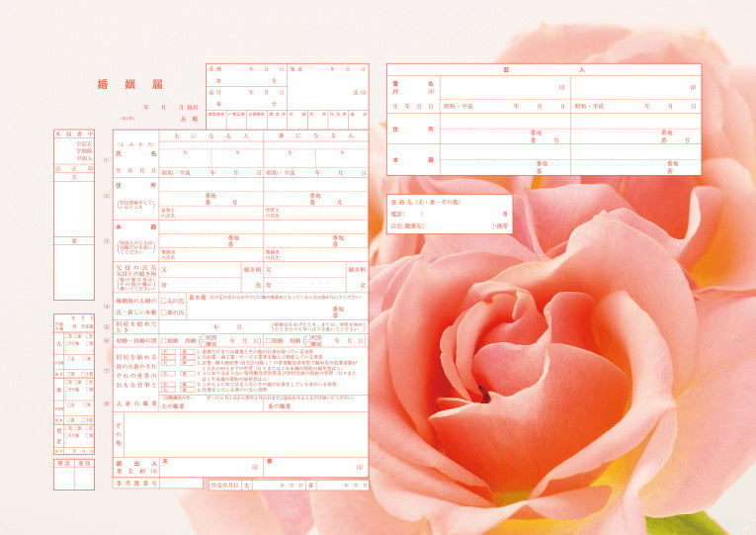Check the 夫の氏 checkbox
This screenshot has width=756, height=535.
click(165, 300)
